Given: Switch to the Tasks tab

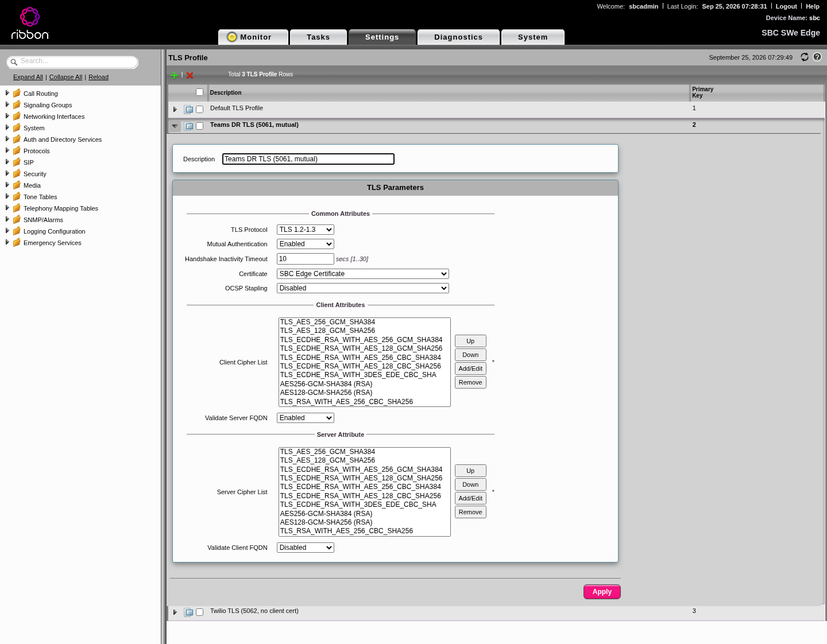Looking at the screenshot, I should click(x=318, y=37).
